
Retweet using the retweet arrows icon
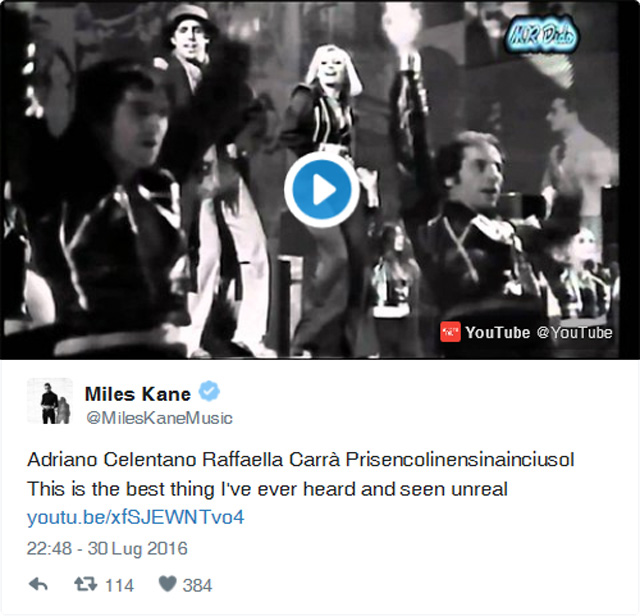pos(86,584)
